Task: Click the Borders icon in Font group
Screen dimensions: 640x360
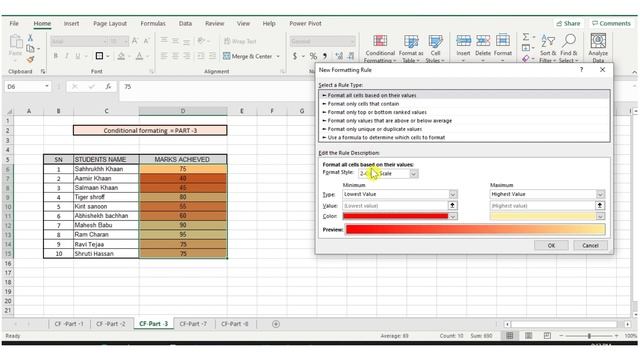Action: [x=99, y=56]
